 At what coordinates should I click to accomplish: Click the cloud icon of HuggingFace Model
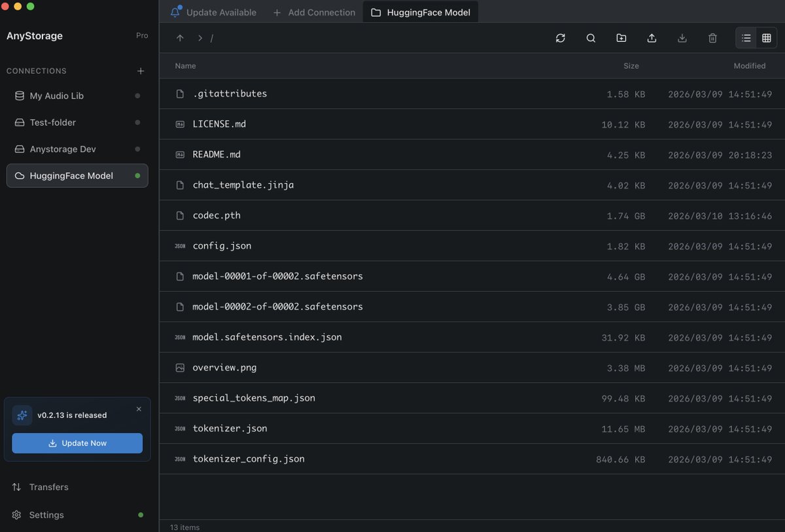(x=19, y=175)
